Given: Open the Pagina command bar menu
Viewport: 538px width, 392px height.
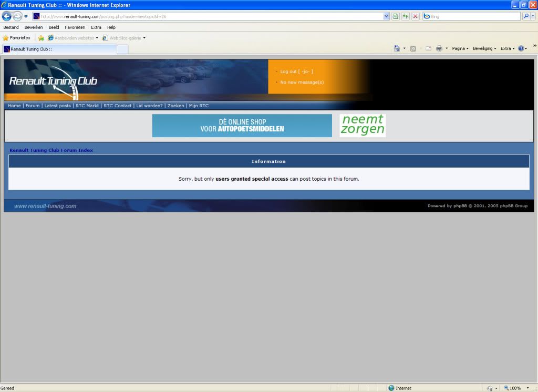Looking at the screenshot, I should pos(460,48).
